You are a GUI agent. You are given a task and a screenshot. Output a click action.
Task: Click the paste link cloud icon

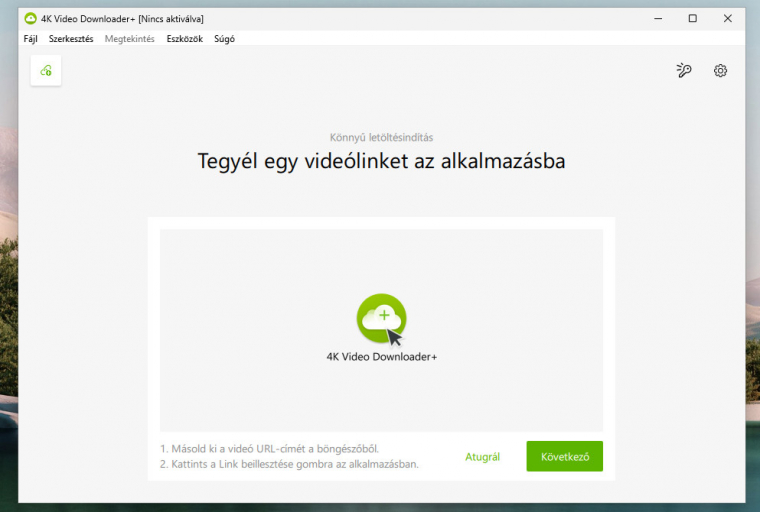[46, 70]
